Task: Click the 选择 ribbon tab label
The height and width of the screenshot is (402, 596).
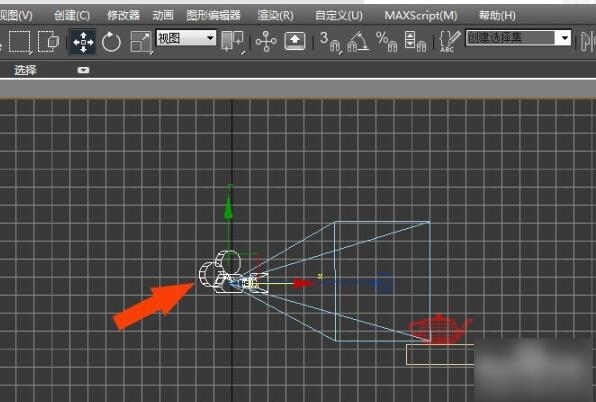Action: [25, 70]
